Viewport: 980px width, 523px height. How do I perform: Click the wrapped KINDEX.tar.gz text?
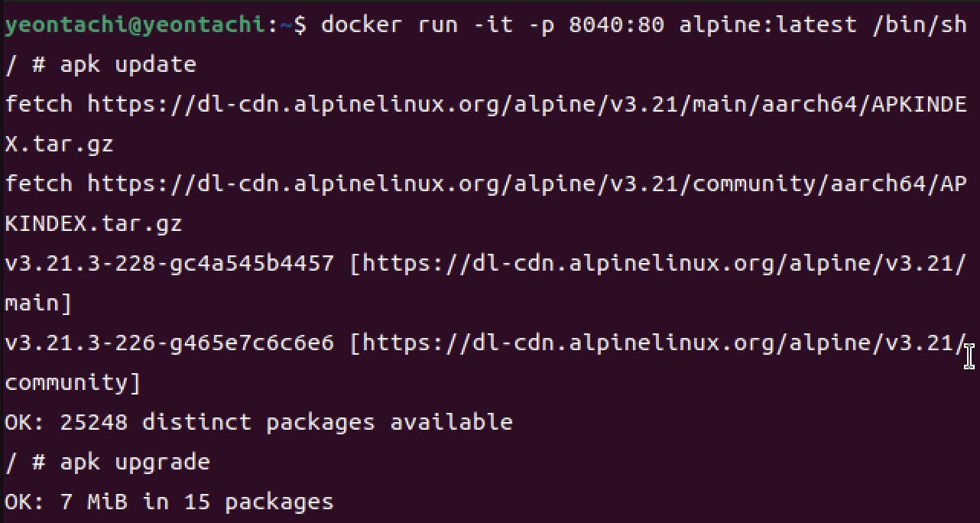(x=93, y=223)
